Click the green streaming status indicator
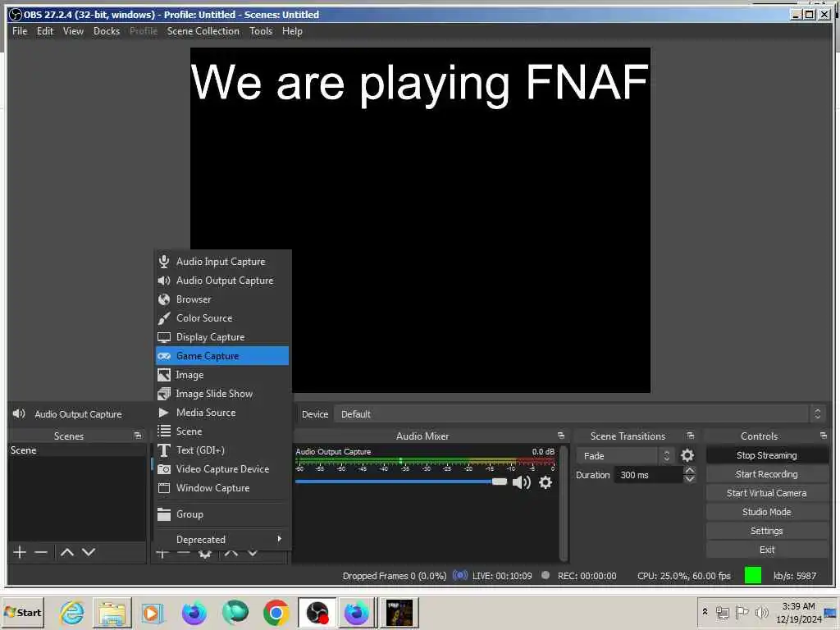This screenshot has width=840, height=630. click(x=753, y=575)
